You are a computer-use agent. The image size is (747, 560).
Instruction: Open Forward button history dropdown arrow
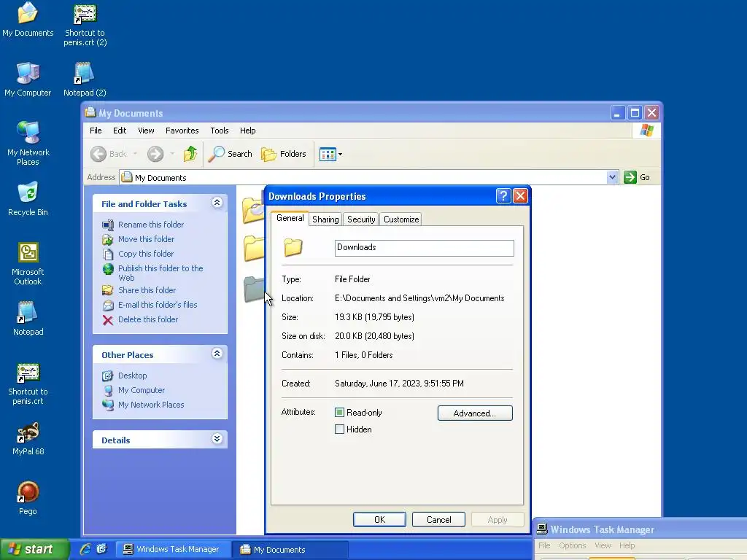[172, 154]
